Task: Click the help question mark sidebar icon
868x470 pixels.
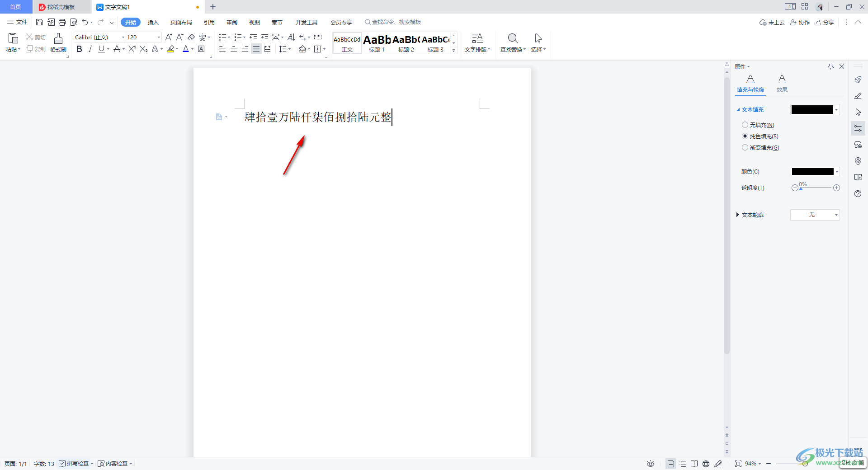Action: [x=858, y=193]
